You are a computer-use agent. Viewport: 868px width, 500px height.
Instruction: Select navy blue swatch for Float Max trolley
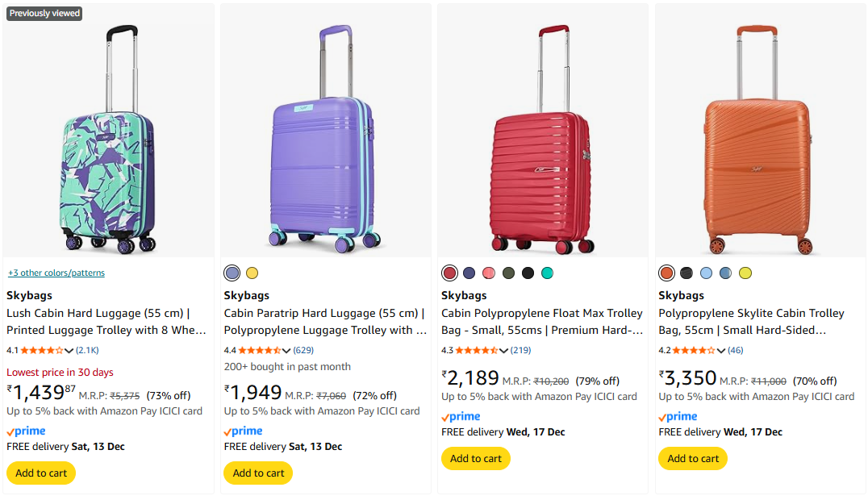(469, 273)
